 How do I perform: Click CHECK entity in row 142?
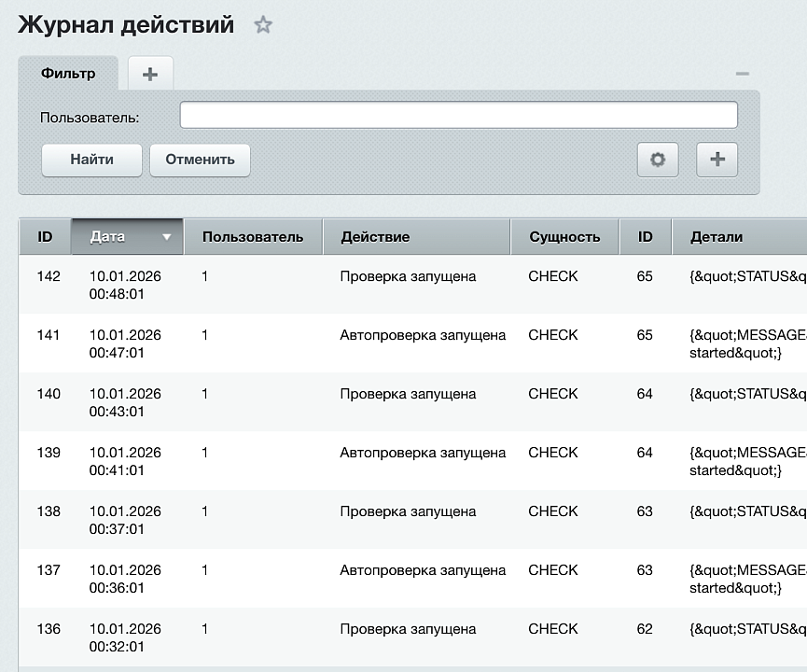552,276
